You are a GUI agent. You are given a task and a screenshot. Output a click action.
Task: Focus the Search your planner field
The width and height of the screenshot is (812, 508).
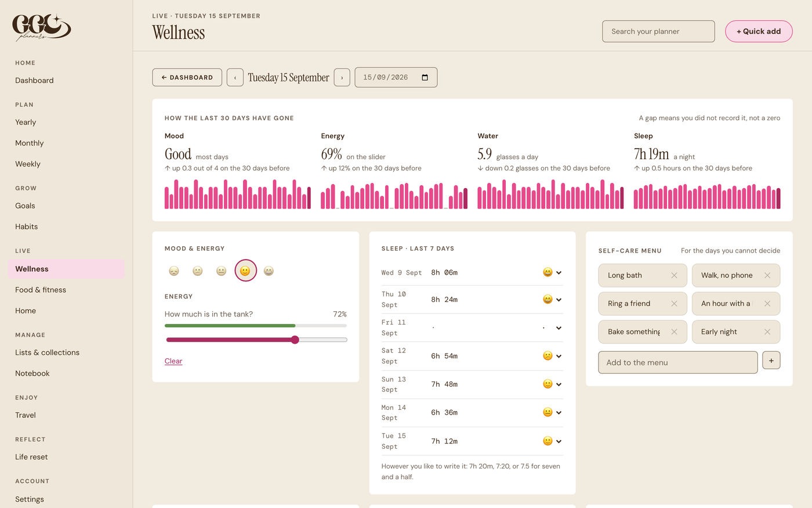point(658,31)
